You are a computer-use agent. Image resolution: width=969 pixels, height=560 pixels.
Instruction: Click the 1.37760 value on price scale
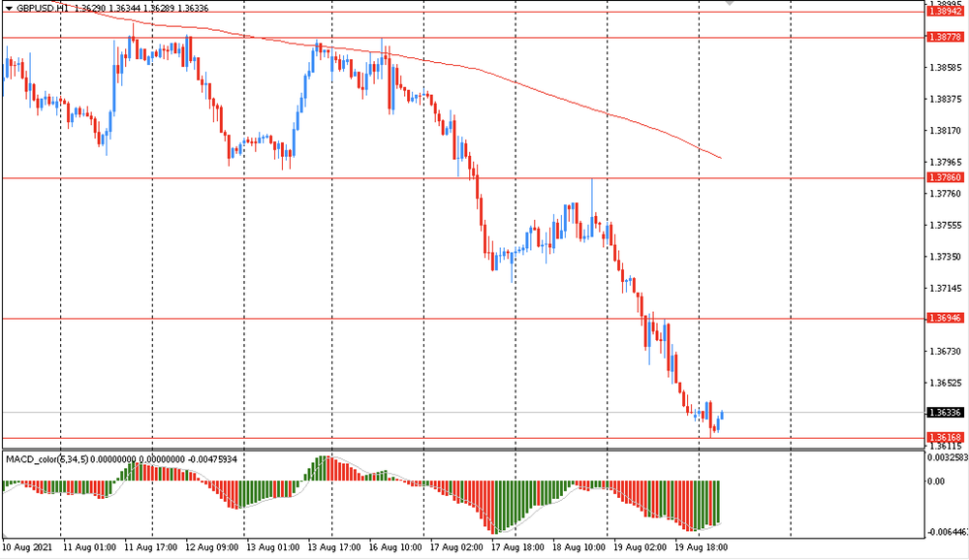[x=946, y=194]
